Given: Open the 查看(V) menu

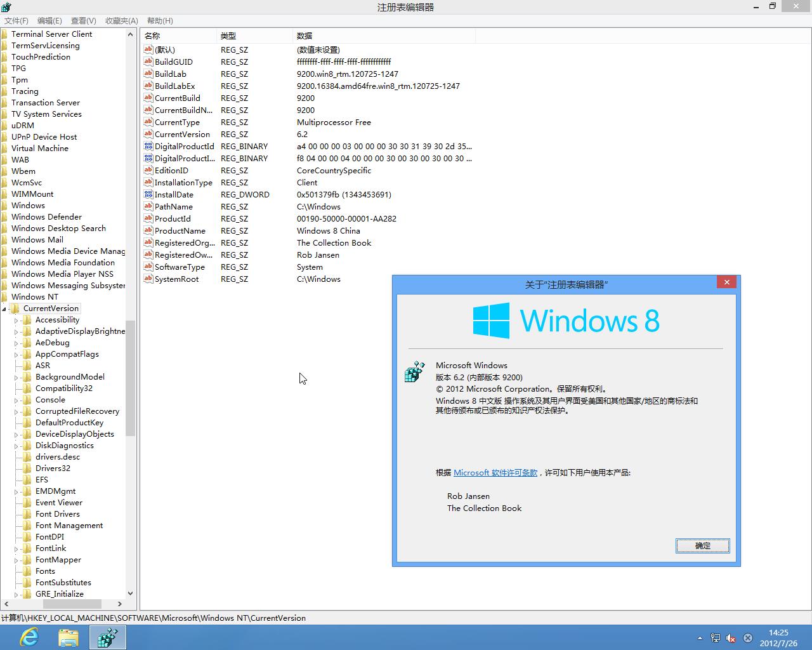Looking at the screenshot, I should 83,21.
